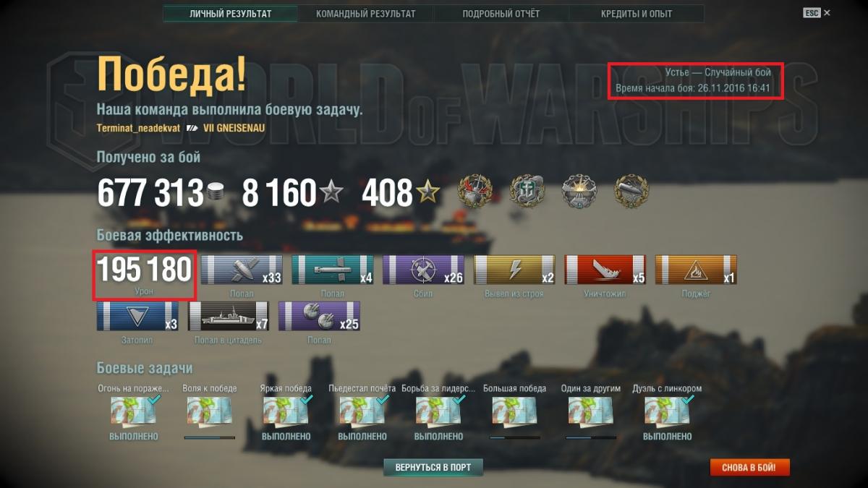The width and height of the screenshot is (868, 488).
Task: Close the results screen with the ESC X
Action: (x=817, y=13)
